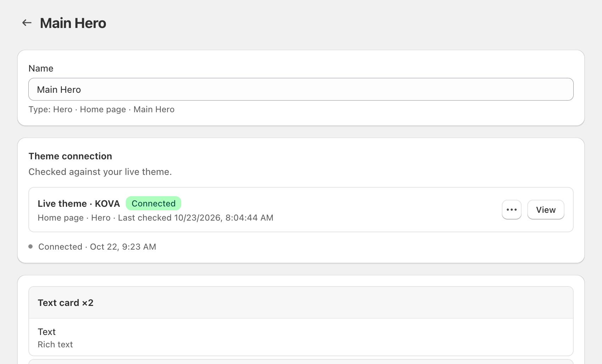The width and height of the screenshot is (602, 364).
Task: Focus the Name input field
Action: coord(301,89)
